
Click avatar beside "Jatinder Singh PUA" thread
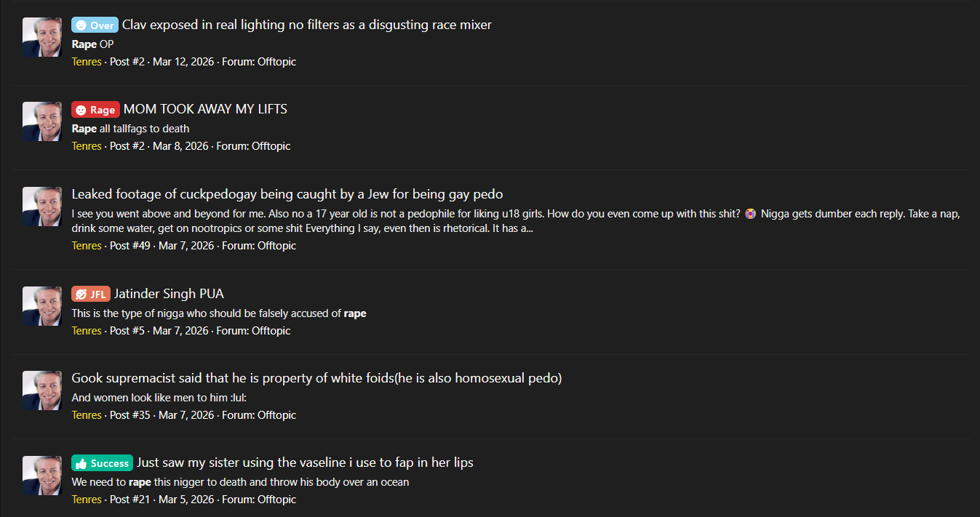coord(42,306)
